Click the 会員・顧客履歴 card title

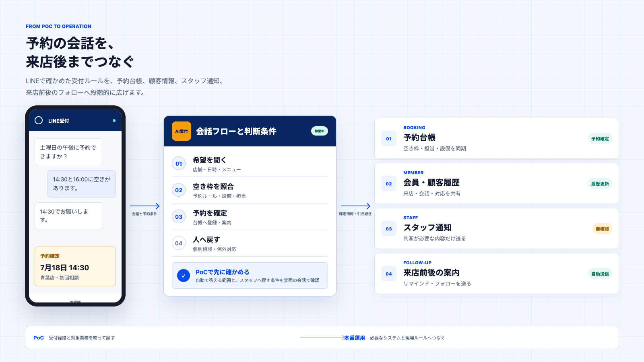click(x=431, y=183)
